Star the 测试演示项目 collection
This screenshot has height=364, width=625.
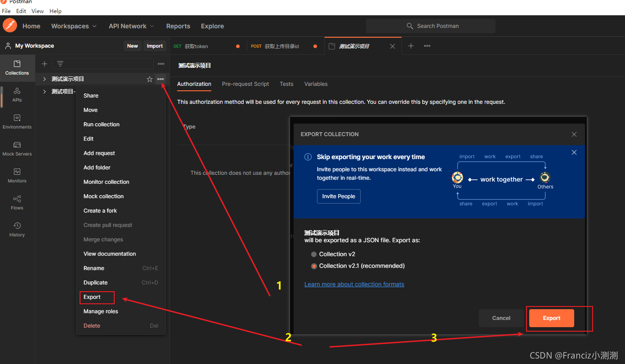click(x=150, y=79)
